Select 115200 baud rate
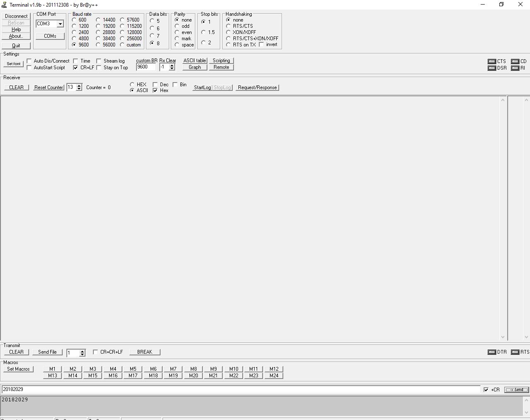 click(122, 26)
